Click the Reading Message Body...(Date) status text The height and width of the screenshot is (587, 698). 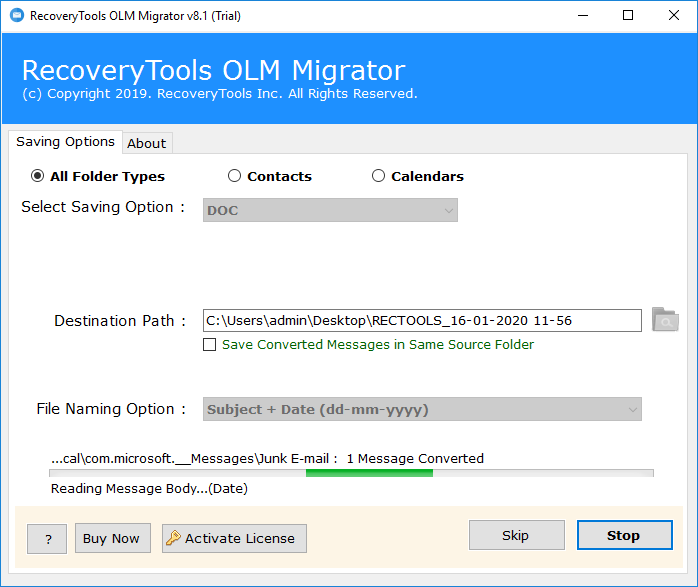149,489
